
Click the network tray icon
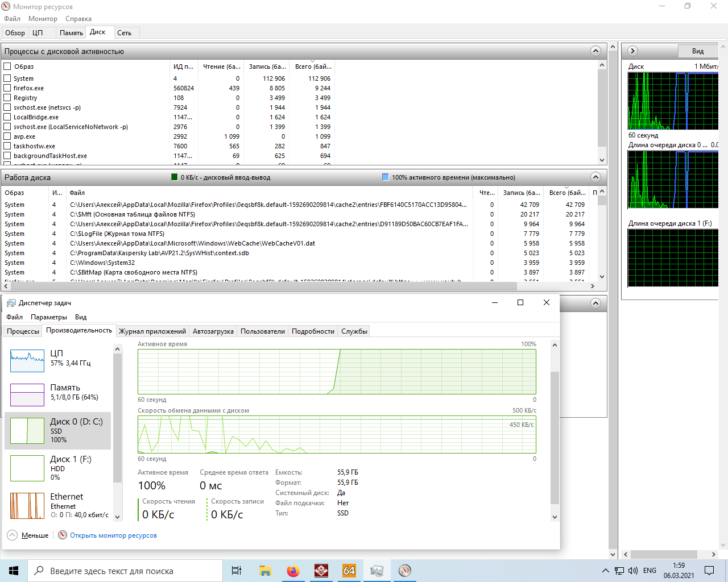[x=619, y=571]
